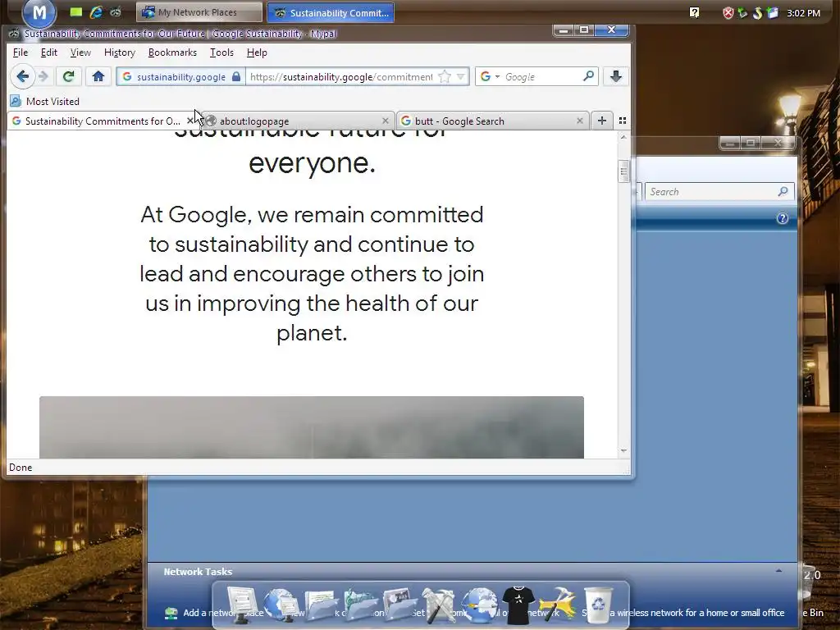Open the monitor icon in the dock
The width and height of the screenshot is (840, 630).
(242, 605)
